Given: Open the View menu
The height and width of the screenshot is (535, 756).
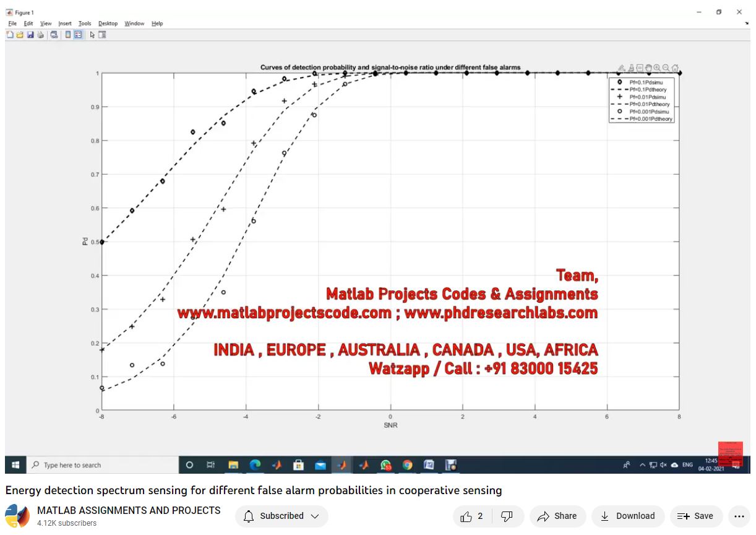Looking at the screenshot, I should click(46, 24).
